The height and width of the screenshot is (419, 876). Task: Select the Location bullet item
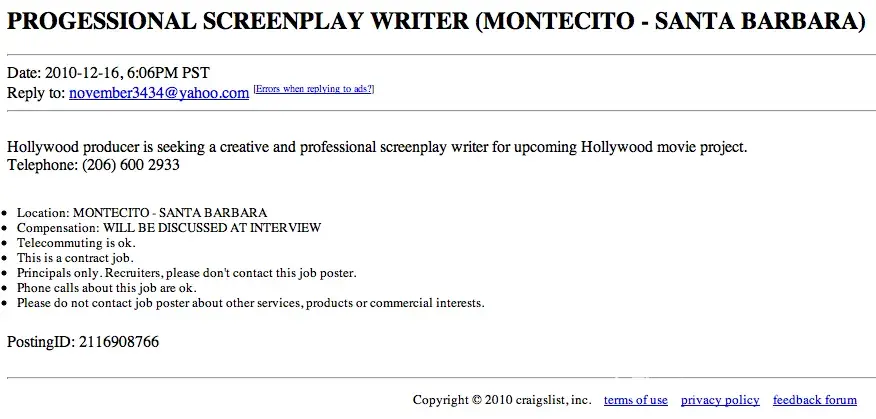141,213
